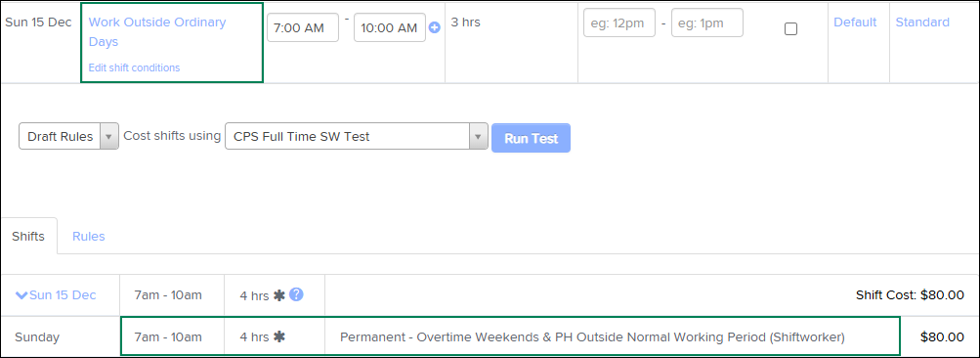Click the asterisk icon in the Sun 15 Dec row
Screen dimensions: 980x358
278,295
